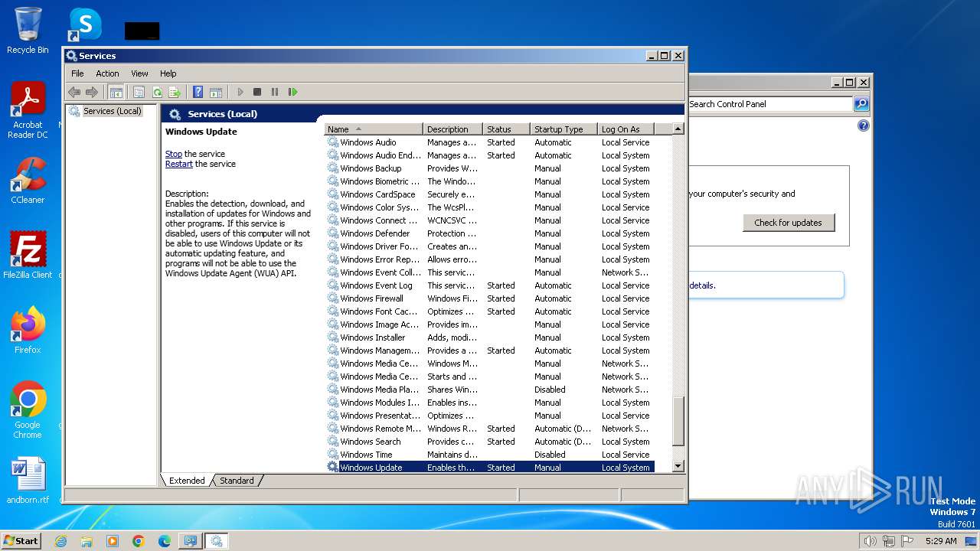Click the Stop the service link
Screen dimensions: 980x551
(x=174, y=154)
